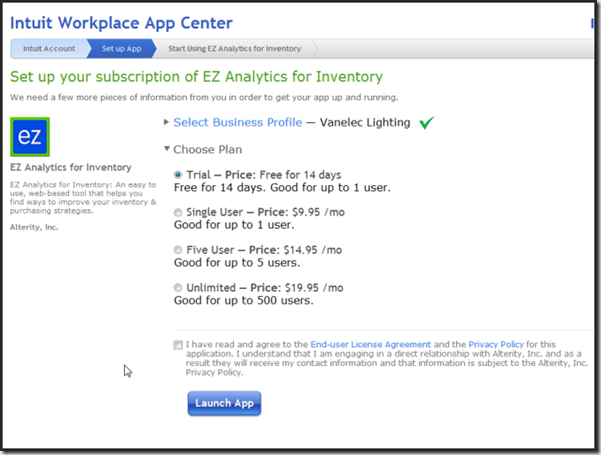This screenshot has width=601, height=455.
Task: Click the 'EZ Analytics for Inventory' app name under logo
Action: (71, 168)
